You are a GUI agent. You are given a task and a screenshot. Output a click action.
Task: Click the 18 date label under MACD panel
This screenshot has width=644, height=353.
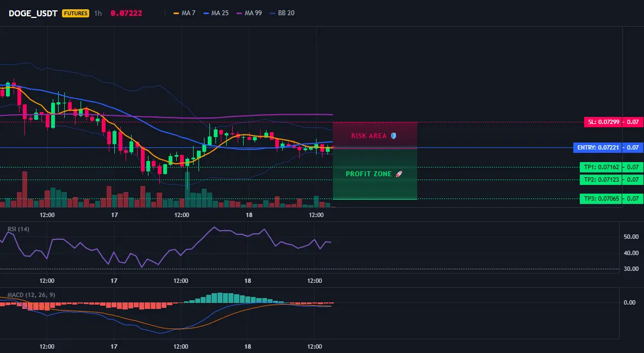[x=247, y=346]
